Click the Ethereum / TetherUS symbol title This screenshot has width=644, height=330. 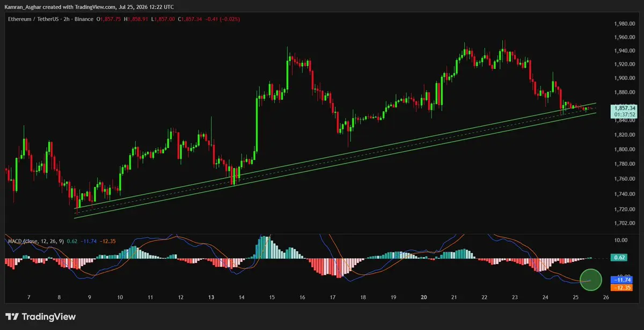[33, 19]
